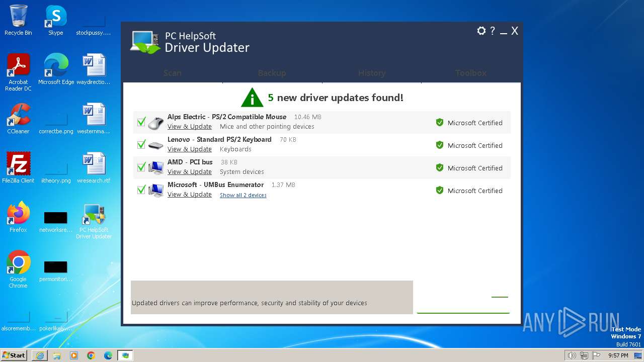Click the 'Mice and other pointing devices' label

[267, 127]
